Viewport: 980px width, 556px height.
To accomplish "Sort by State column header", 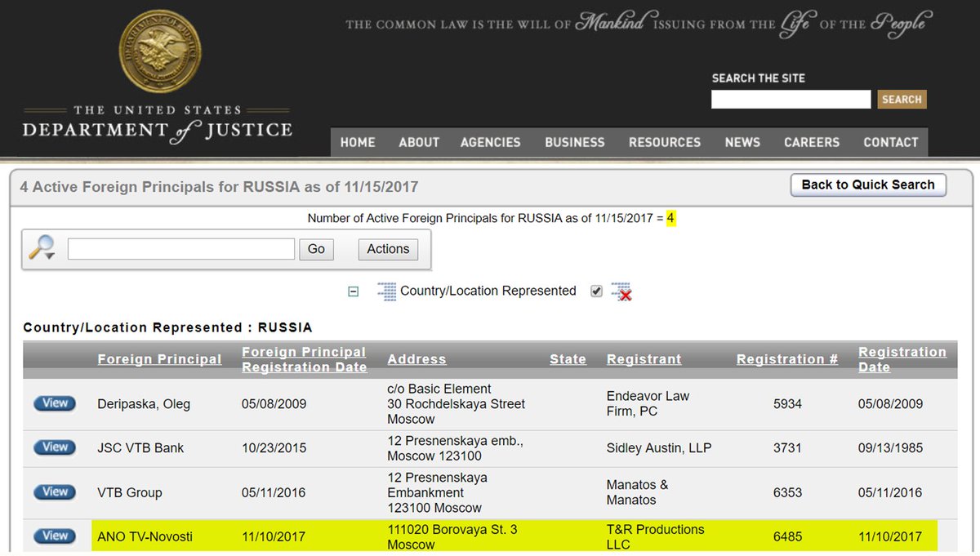I will tap(568, 359).
